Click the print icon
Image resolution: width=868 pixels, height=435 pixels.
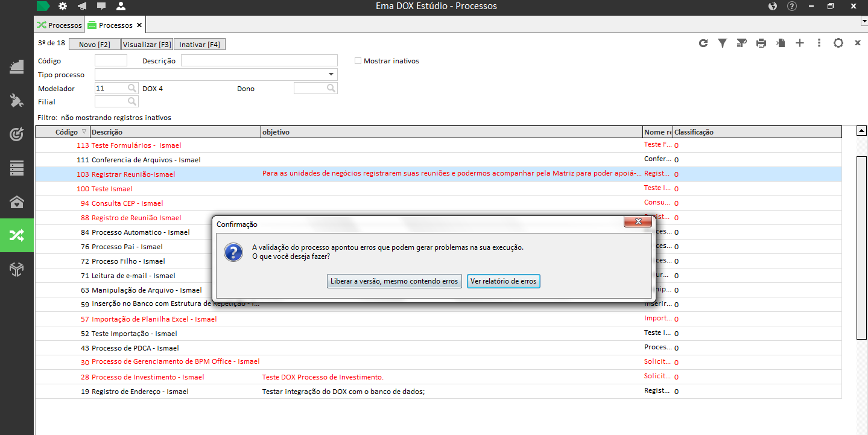[761, 43]
